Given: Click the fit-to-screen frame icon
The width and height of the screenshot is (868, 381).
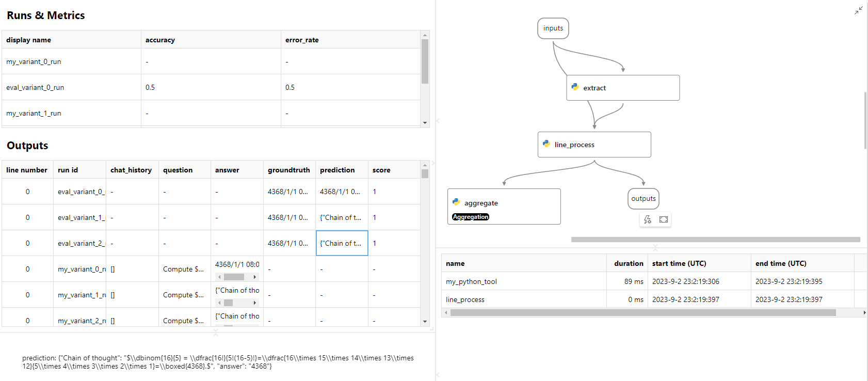Looking at the screenshot, I should tap(664, 219).
